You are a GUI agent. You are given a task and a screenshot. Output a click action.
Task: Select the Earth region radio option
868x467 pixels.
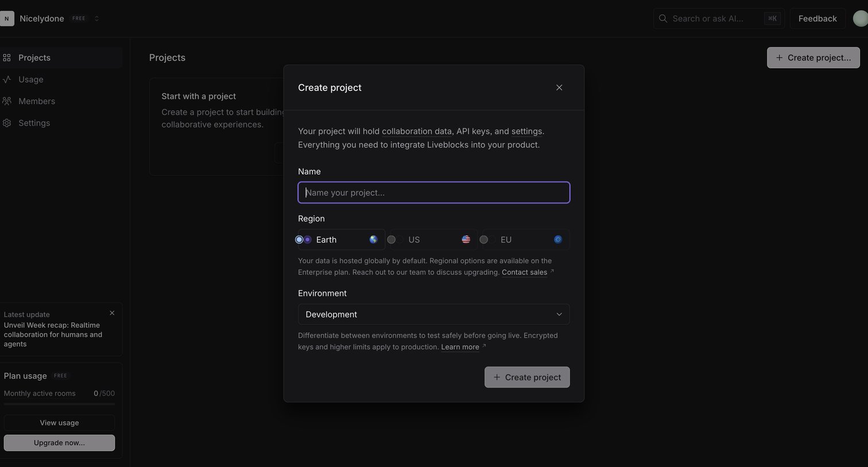(x=342, y=240)
